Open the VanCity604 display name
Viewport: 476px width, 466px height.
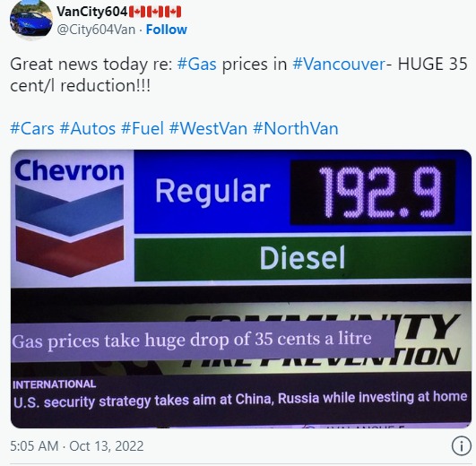click(92, 12)
